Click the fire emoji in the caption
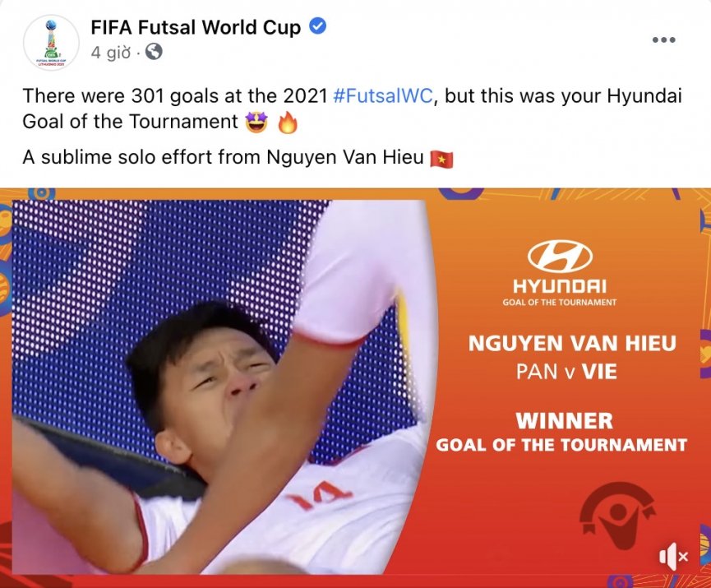Viewport: 711px width, 588px height. (x=287, y=123)
